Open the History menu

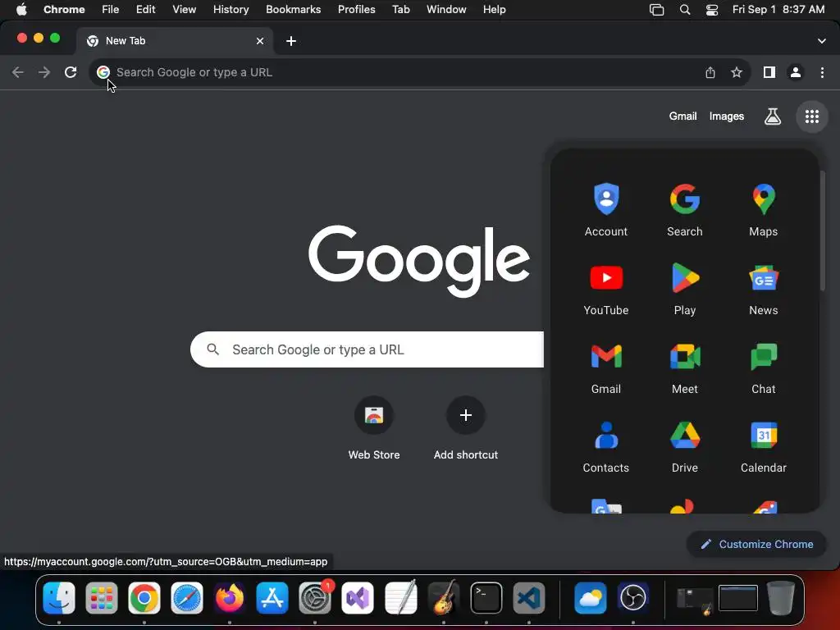point(231,10)
